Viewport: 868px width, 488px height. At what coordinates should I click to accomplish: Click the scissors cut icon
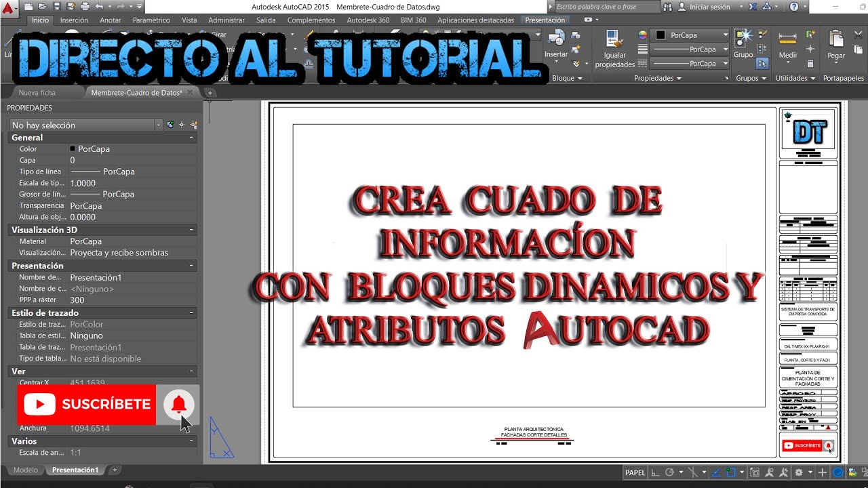coord(860,35)
